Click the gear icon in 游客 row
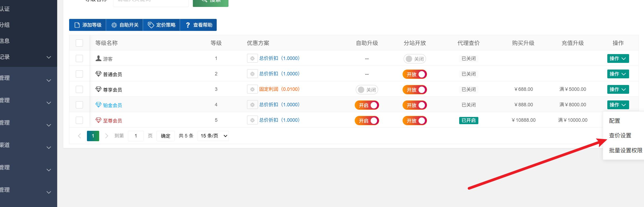The height and width of the screenshot is (207, 644). tap(252, 58)
